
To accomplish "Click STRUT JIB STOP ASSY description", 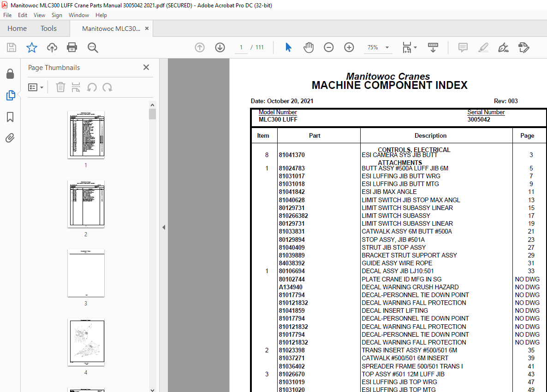I will [393, 247].
